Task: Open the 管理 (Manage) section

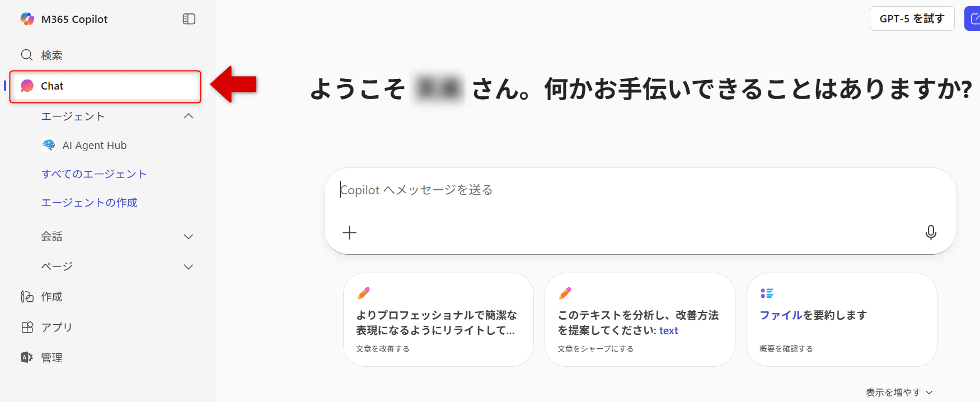Action: tap(51, 357)
